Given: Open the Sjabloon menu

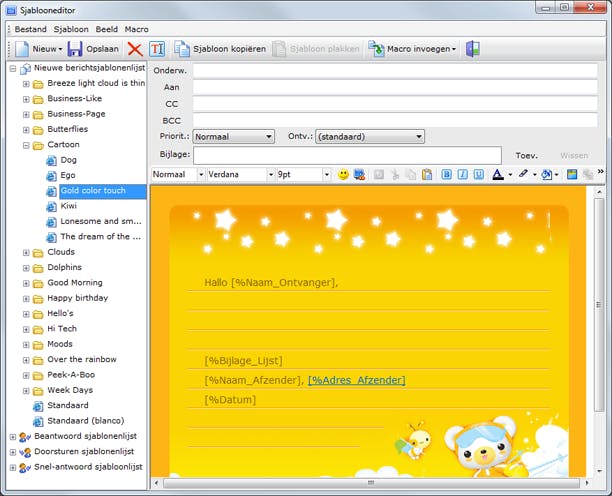Looking at the screenshot, I should (70, 29).
